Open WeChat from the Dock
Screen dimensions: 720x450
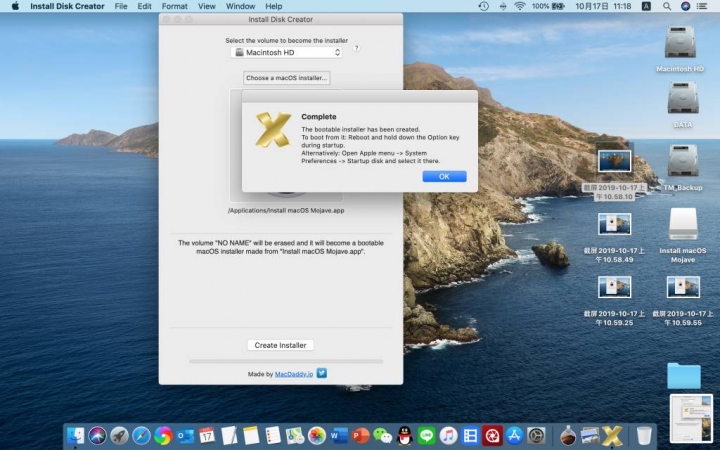pos(382,435)
